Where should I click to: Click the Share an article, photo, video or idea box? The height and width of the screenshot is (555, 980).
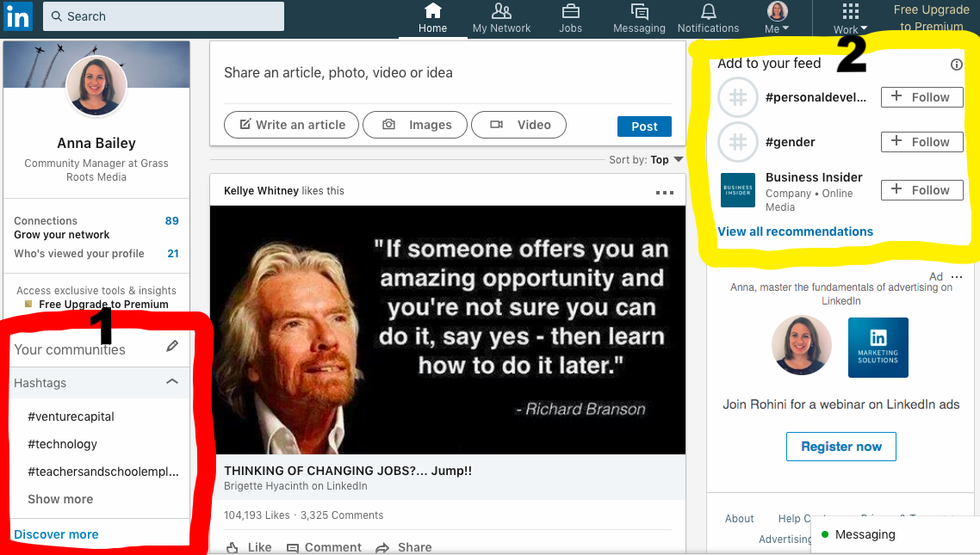pyautogui.click(x=448, y=72)
